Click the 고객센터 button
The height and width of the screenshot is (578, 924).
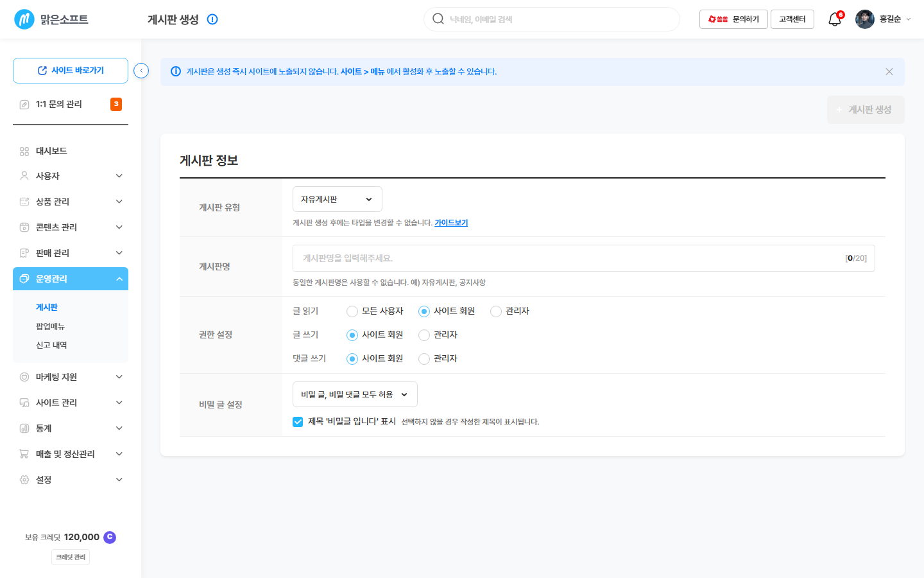792,19
